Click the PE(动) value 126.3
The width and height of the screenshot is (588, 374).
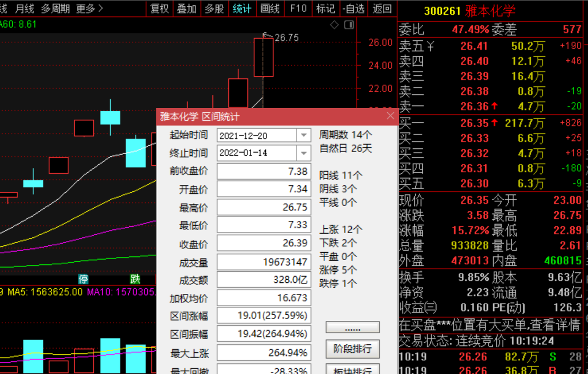(x=567, y=308)
